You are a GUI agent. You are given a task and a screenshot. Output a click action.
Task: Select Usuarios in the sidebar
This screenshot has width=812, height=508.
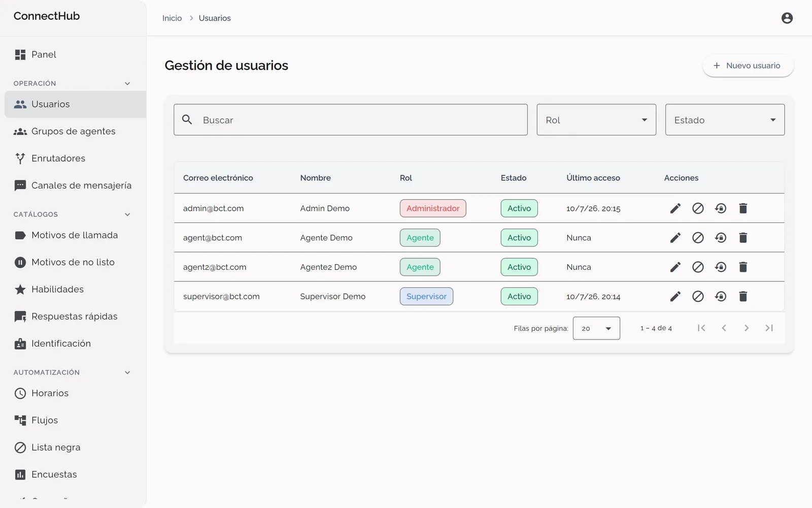tap(75, 104)
